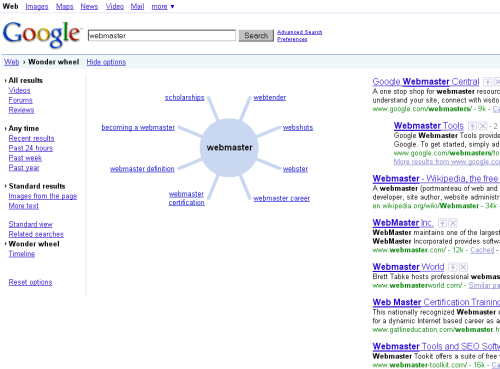
Task: Click becoming a webmaster spoke link
Action: (x=138, y=127)
